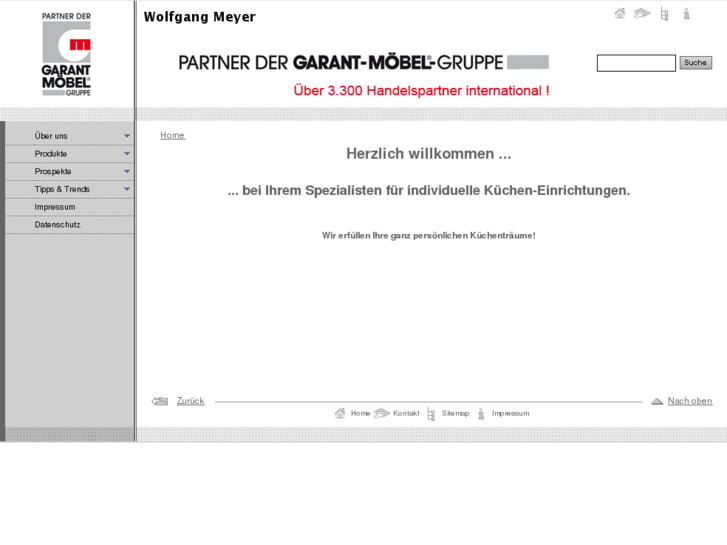Open the Produkte menu item
The image size is (727, 545).
click(70, 154)
